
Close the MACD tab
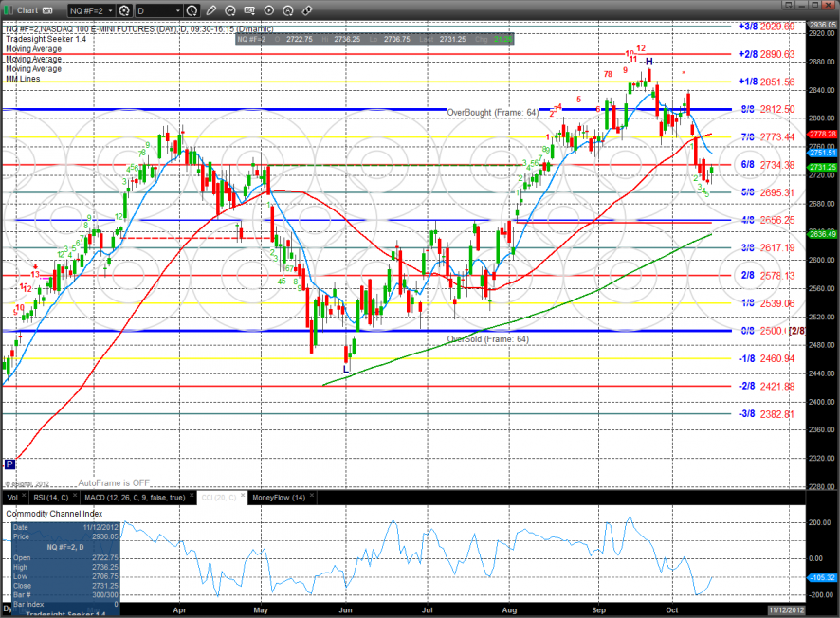[x=192, y=496]
